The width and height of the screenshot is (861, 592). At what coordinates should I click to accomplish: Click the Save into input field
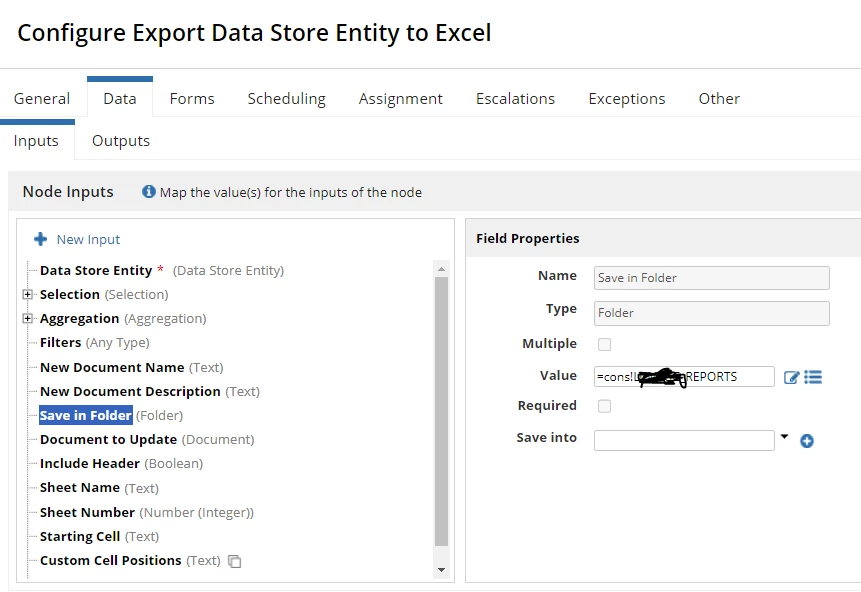(684, 440)
